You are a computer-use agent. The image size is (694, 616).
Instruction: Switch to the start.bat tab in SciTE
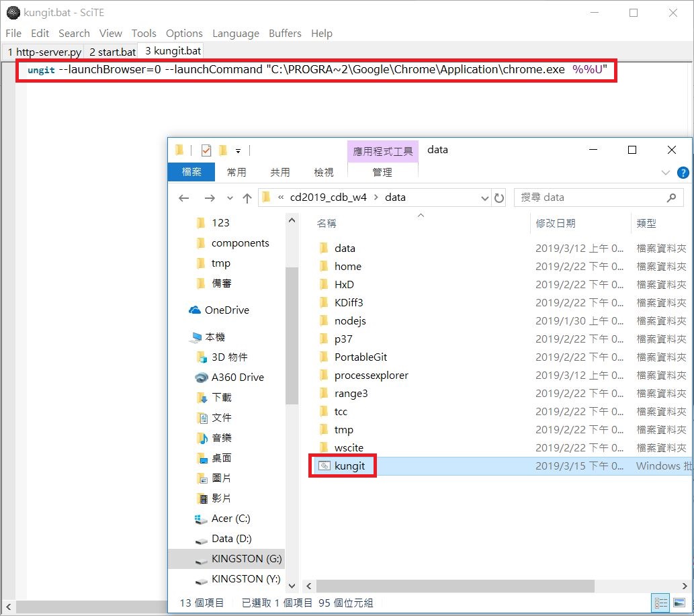click(112, 52)
